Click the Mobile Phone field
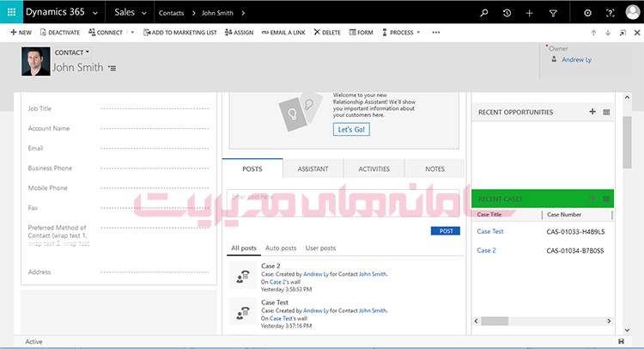This screenshot has width=644, height=349. coord(155,188)
